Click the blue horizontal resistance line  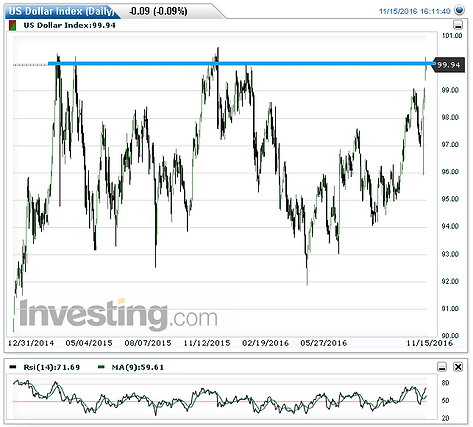[x=242, y=63]
